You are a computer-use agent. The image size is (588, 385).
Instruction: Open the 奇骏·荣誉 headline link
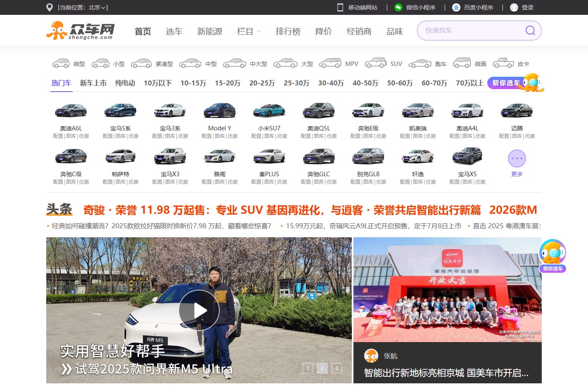282,210
